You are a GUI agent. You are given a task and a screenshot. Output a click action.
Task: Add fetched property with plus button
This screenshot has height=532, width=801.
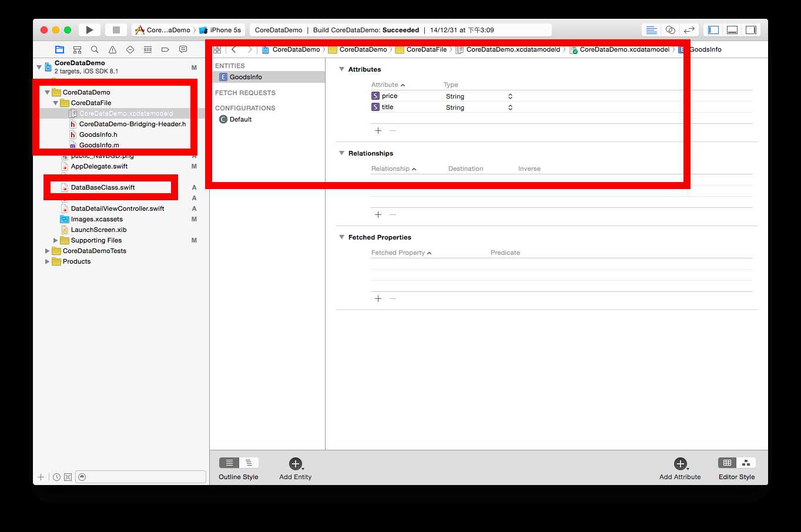(378, 299)
